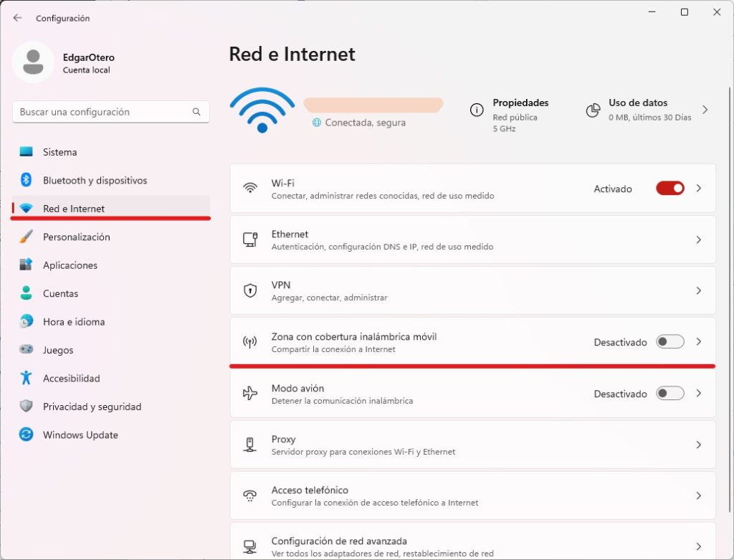
Task: Turn off the Wi-Fi toggle
Action: pyautogui.click(x=670, y=189)
